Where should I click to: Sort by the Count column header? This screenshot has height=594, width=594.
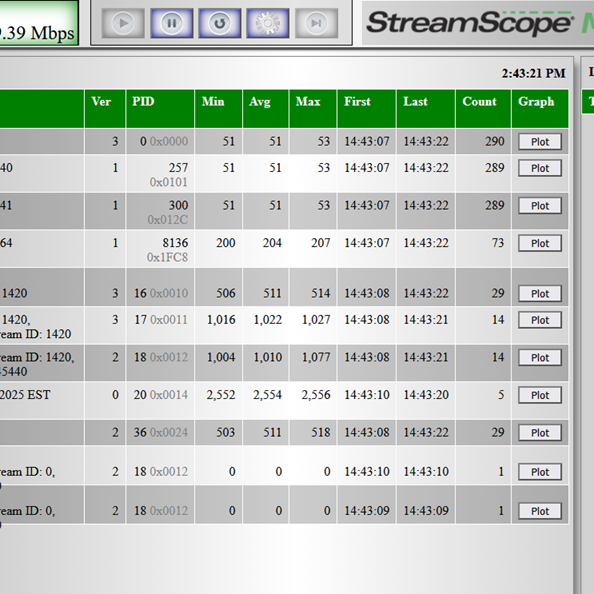point(483,109)
